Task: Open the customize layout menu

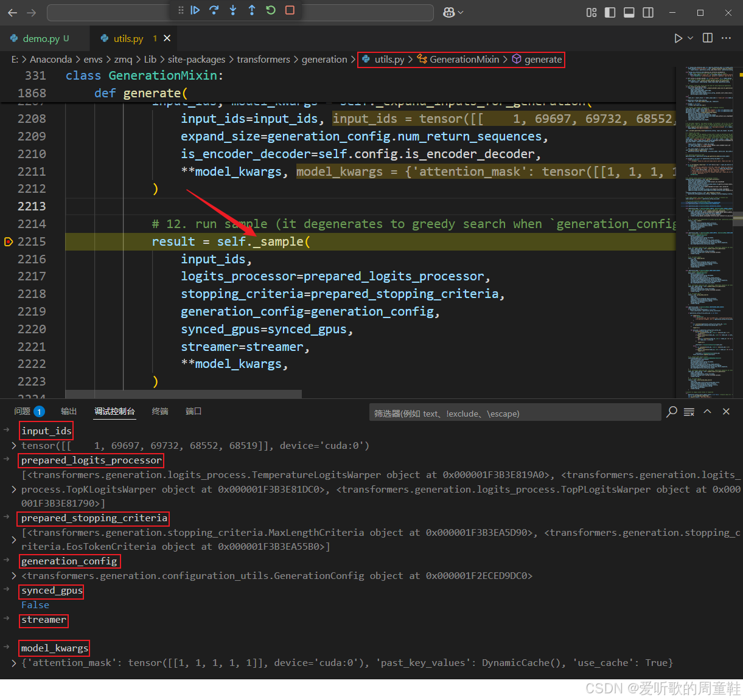Action: [x=591, y=12]
